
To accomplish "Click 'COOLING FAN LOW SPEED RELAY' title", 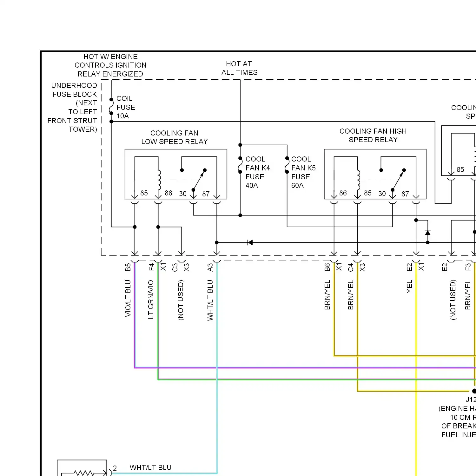I will 174,137.
